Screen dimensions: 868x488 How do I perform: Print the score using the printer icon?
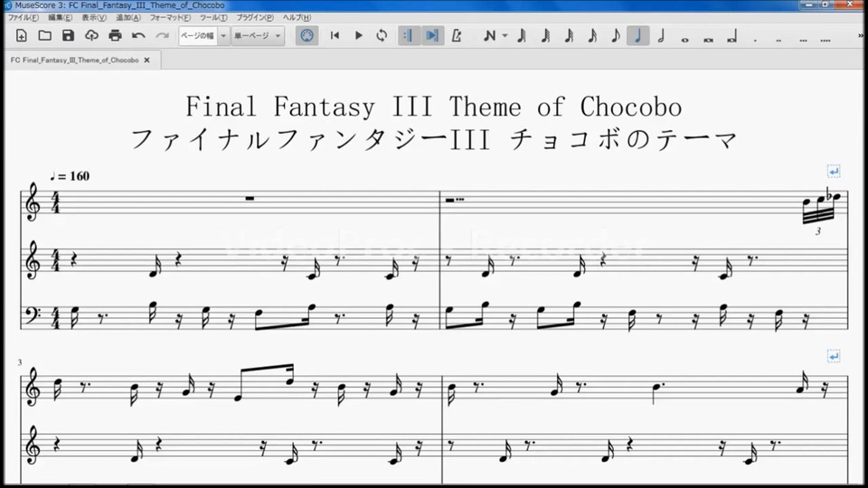(115, 36)
